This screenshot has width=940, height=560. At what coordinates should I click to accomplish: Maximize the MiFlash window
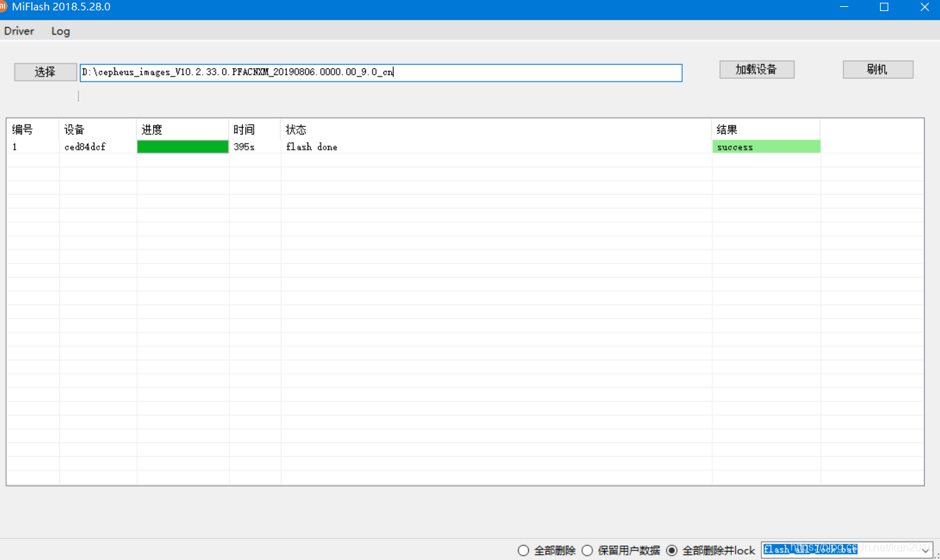884,7
